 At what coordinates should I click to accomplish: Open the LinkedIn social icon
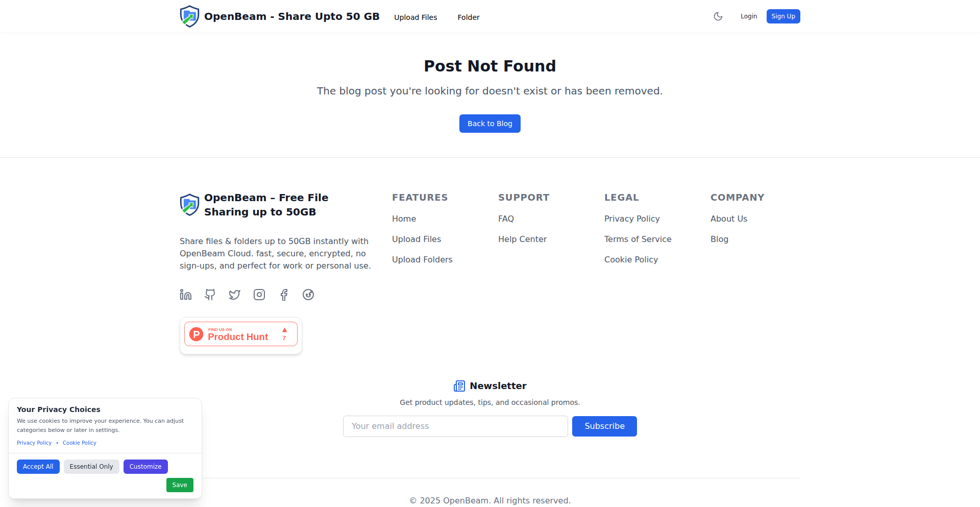(186, 295)
